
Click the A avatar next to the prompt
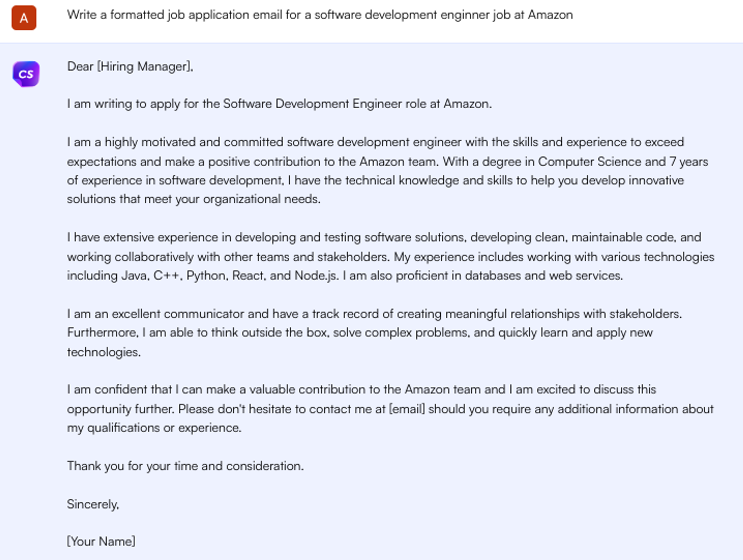pyautogui.click(x=23, y=18)
